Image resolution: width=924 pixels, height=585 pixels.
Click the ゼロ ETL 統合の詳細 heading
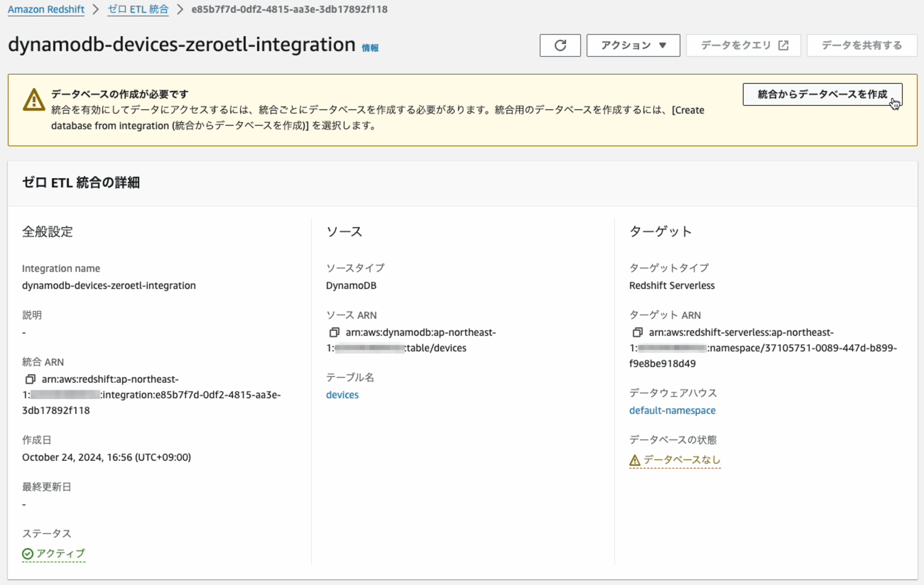point(81,183)
